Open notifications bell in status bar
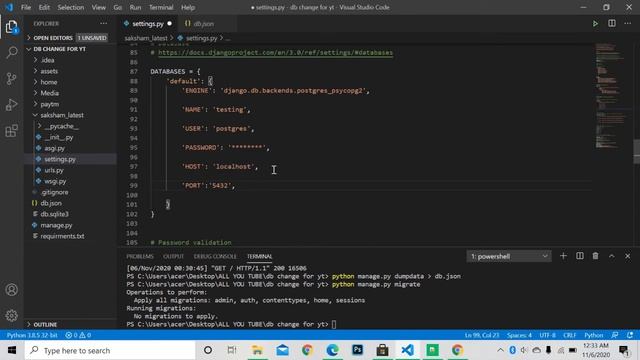The width and height of the screenshot is (640, 360). [630, 335]
